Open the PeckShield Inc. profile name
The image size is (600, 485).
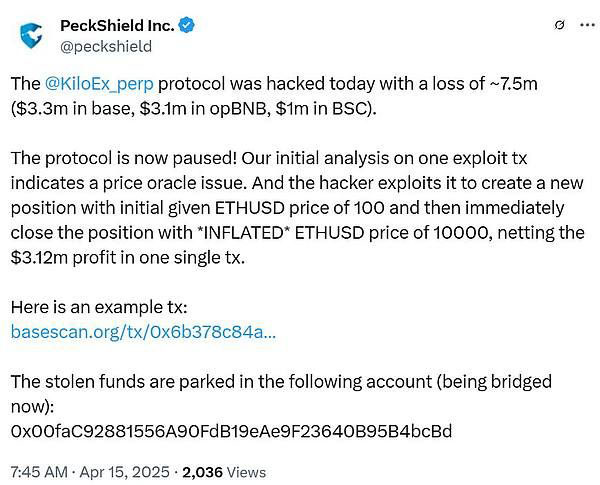[117, 26]
